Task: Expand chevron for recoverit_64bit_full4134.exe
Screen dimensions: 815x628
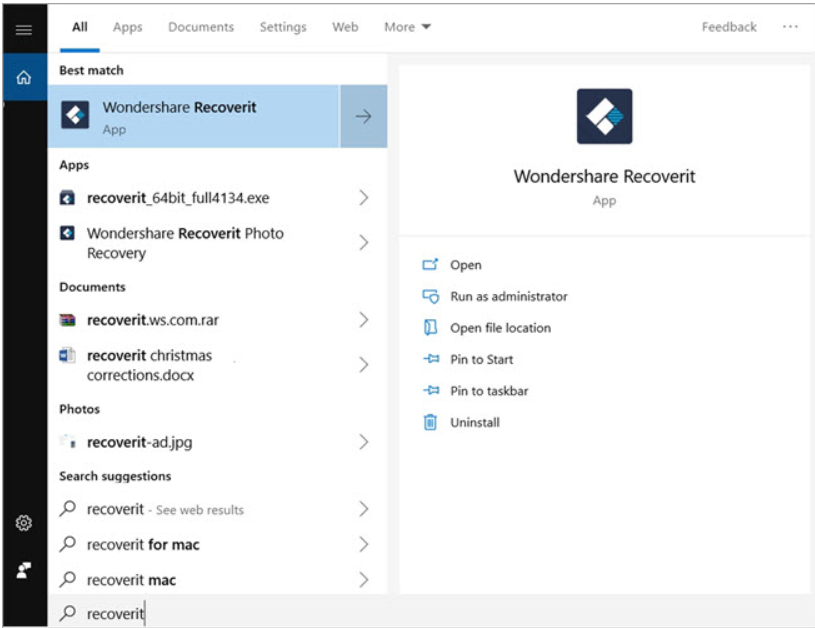Action: [364, 198]
